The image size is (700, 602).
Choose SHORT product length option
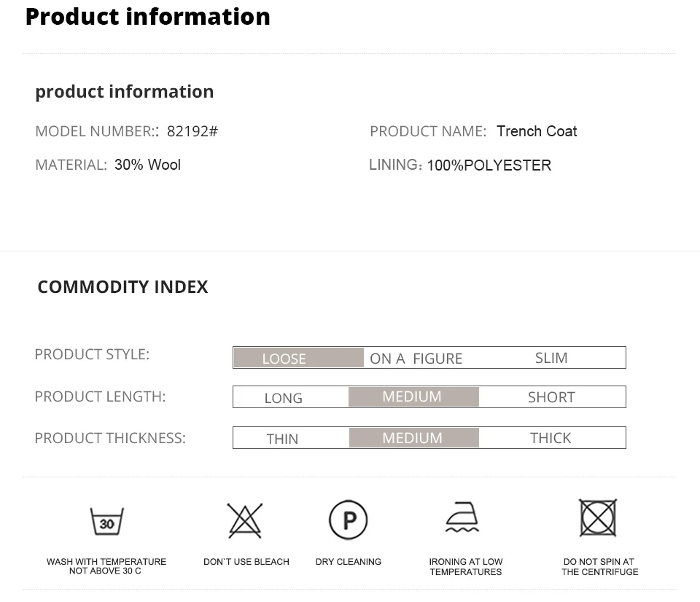click(551, 397)
